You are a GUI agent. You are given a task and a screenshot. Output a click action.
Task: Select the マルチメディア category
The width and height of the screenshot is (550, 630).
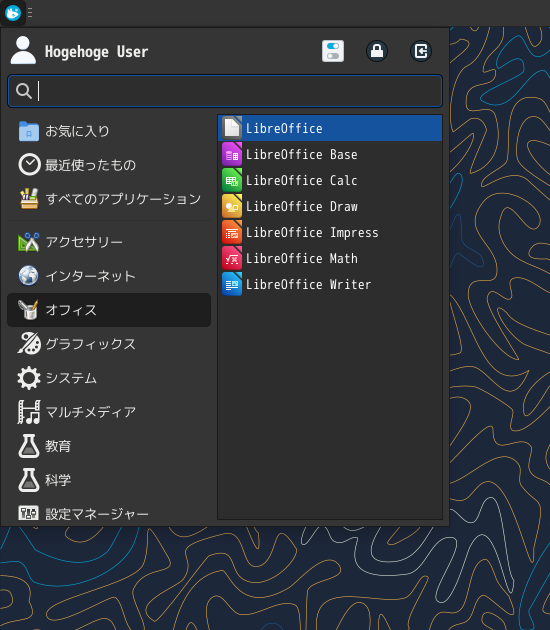[x=109, y=412]
